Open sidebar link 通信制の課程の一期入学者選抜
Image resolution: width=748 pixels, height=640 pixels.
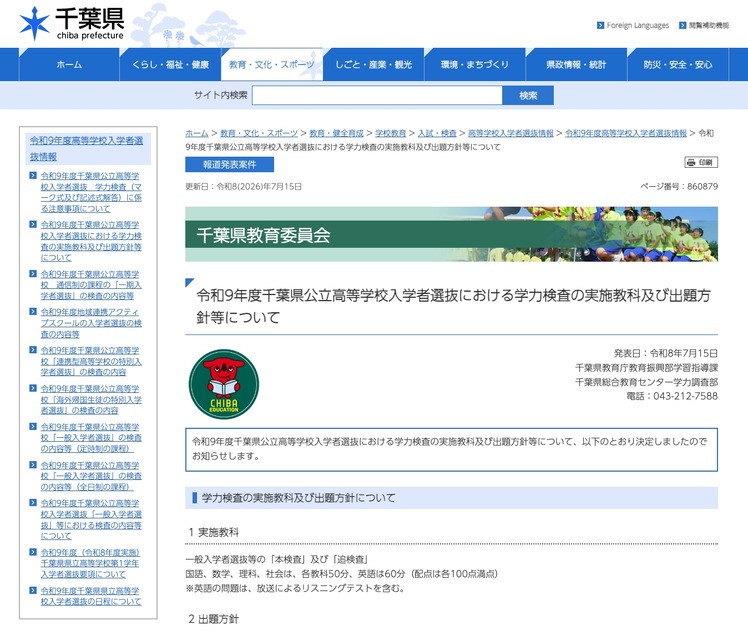point(91,285)
